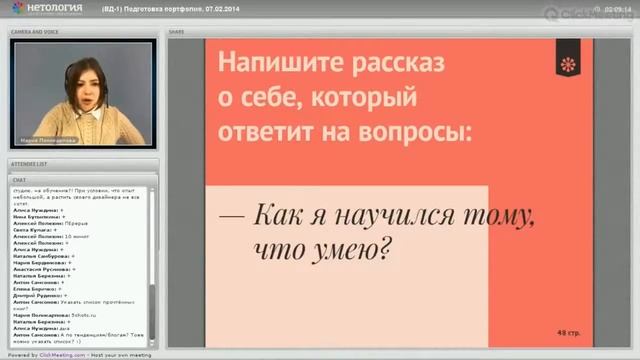Click the chat message "Указать список прочтённых книг?"

pos(73,305)
